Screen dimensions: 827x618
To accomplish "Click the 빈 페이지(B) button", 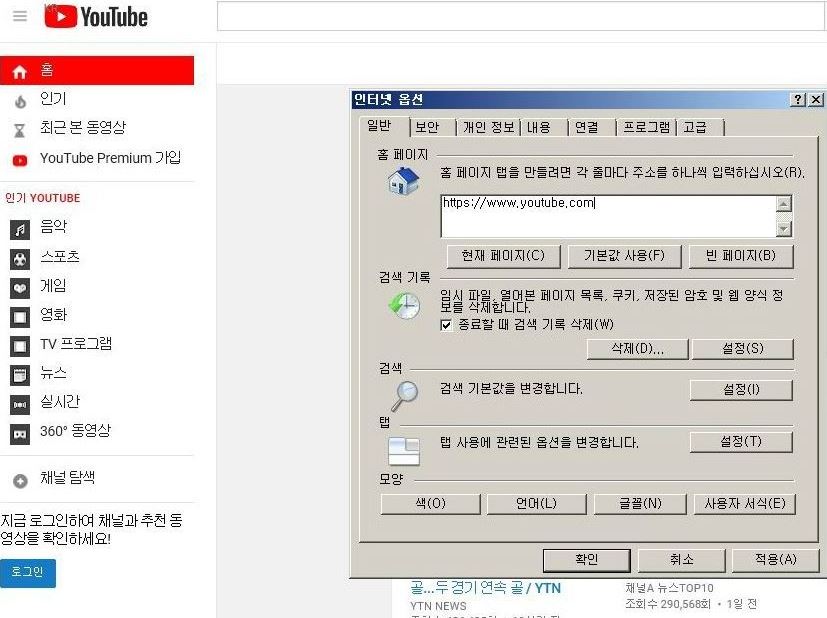I will [741, 256].
